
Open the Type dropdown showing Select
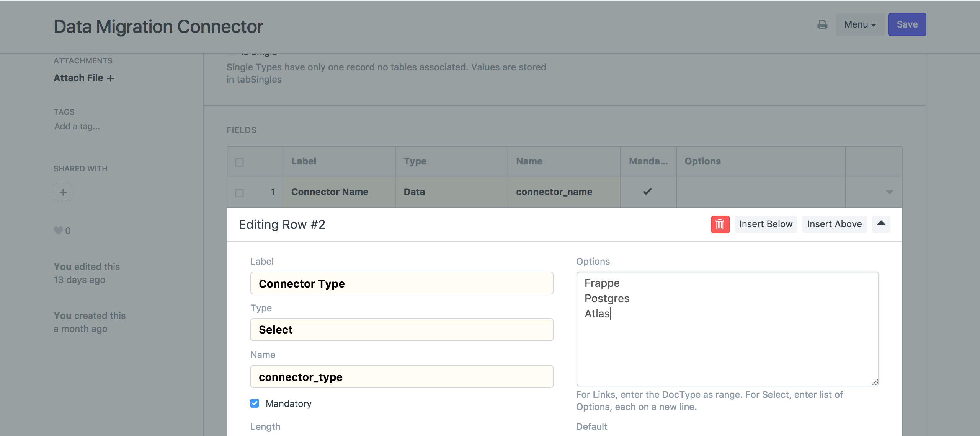tap(401, 329)
